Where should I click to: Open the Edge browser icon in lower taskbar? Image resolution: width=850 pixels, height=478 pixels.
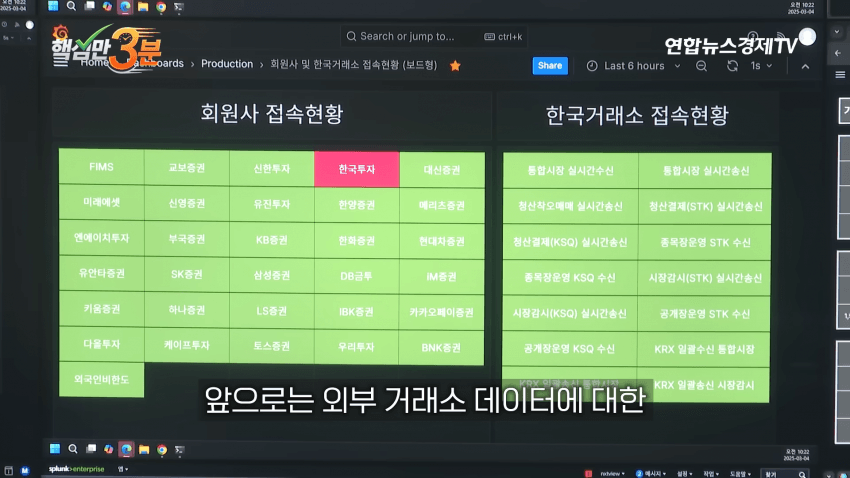126,449
